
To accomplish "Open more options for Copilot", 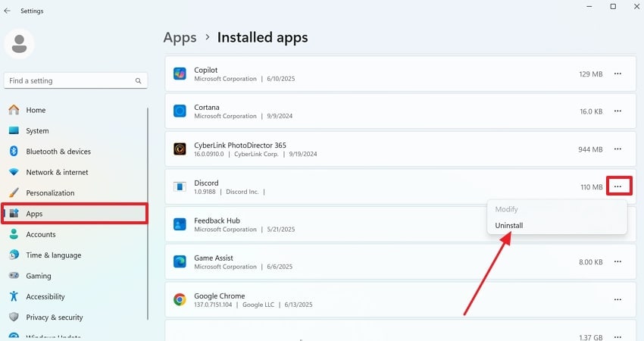I will click(617, 74).
